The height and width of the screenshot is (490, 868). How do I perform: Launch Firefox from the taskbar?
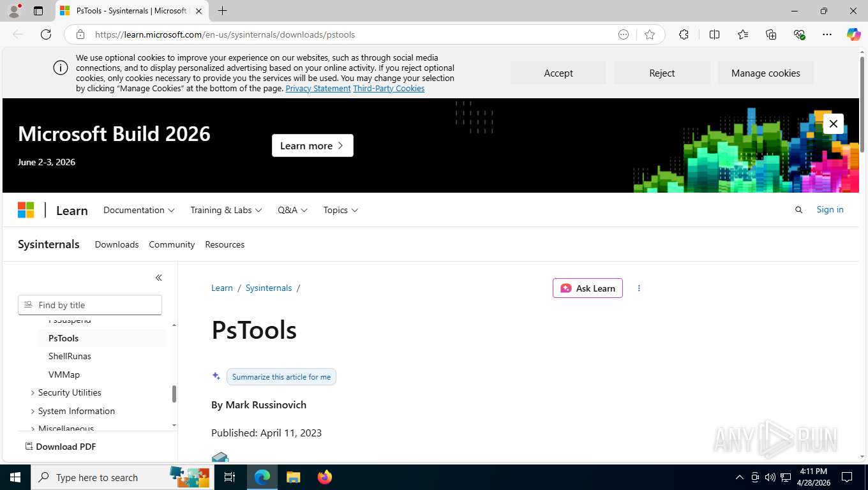pos(325,477)
